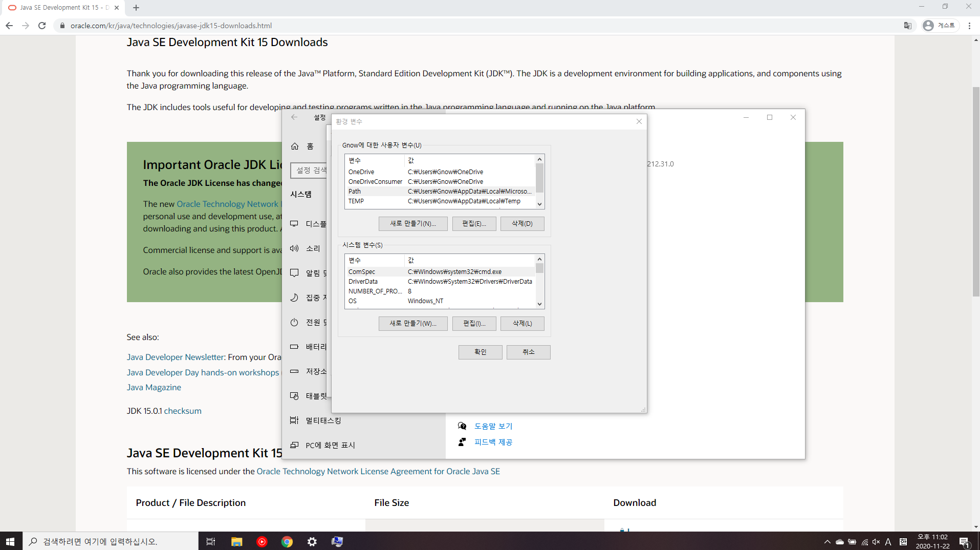Click the taskbar search box
This screenshot has width=980, height=550.
110,541
